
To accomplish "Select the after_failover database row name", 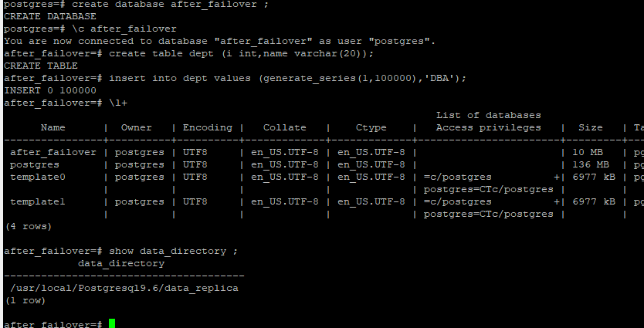I will click(53, 152).
